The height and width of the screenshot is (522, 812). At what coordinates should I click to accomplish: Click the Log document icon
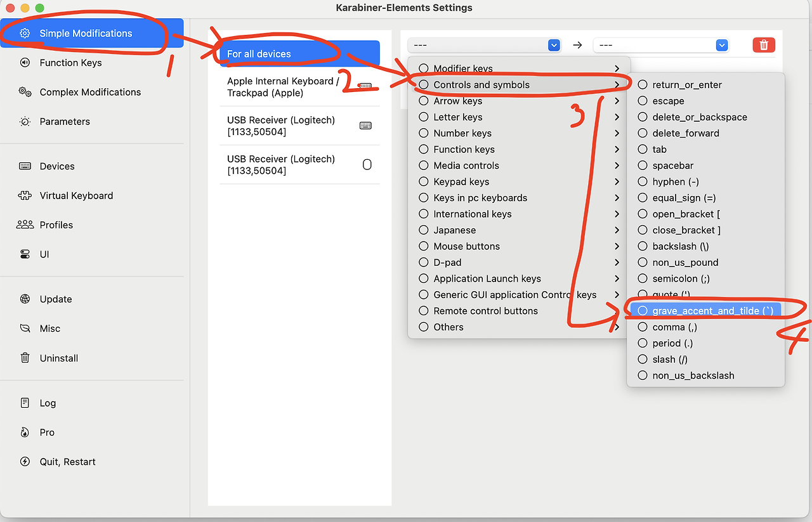tap(25, 403)
